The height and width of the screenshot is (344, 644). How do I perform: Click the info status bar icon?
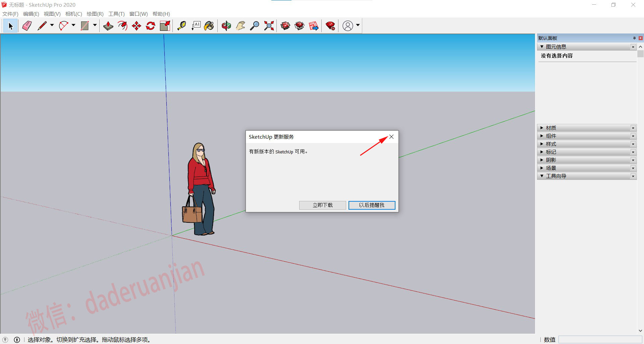[x=17, y=340]
